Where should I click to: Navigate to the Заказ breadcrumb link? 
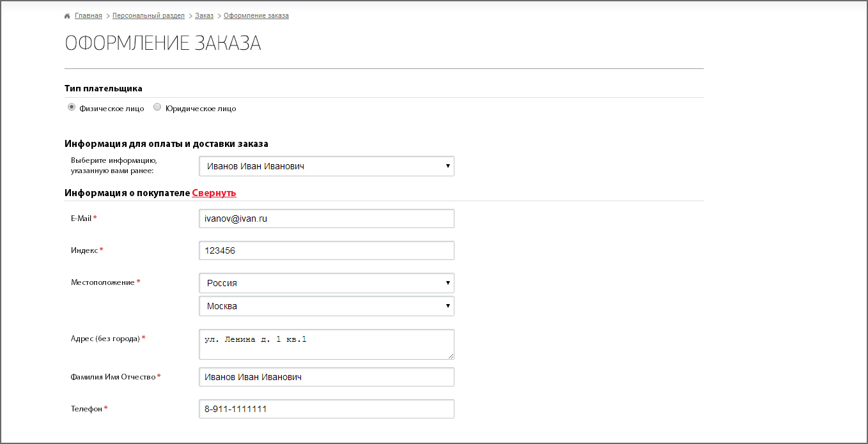(204, 15)
